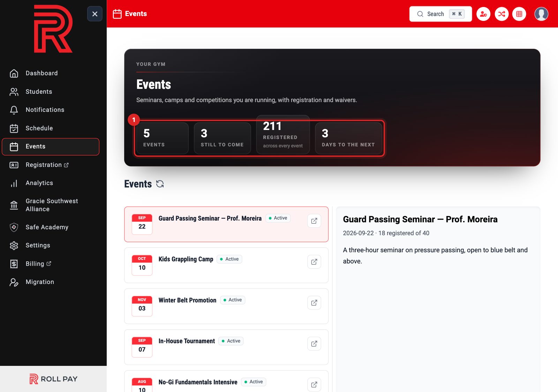
Task: Click the 5 Events stat card
Action: point(163,138)
